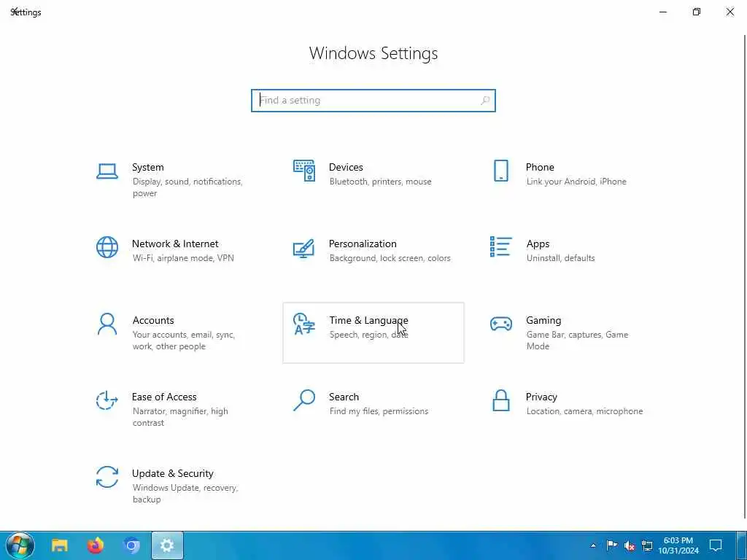Open the Apps list icon

pos(500,246)
